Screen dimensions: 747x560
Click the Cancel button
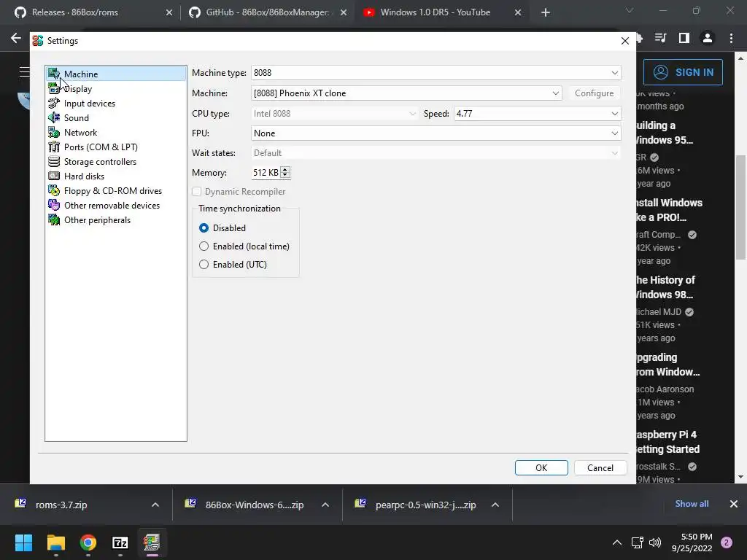[x=600, y=467]
